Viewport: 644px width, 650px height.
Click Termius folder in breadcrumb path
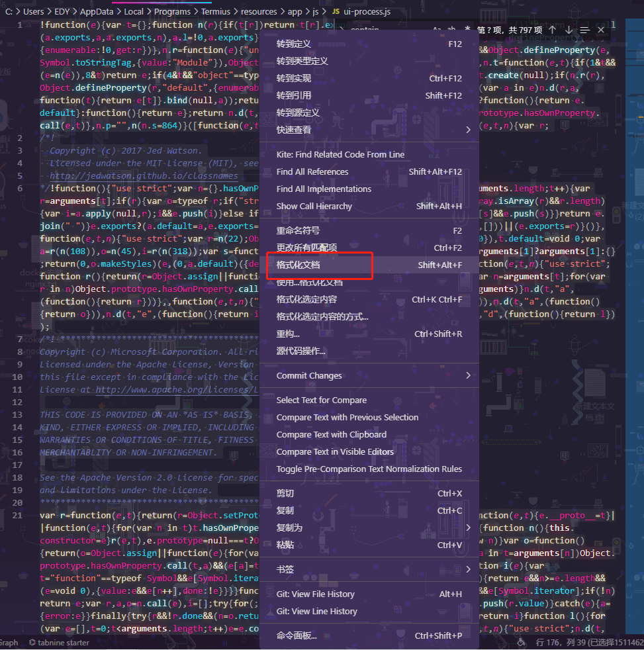pyautogui.click(x=216, y=12)
